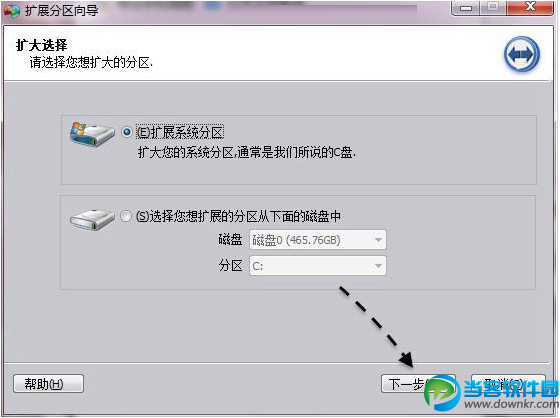560x418 pixels.
Task: Close the 扩展分区向导 dialog
Action: coord(530,8)
